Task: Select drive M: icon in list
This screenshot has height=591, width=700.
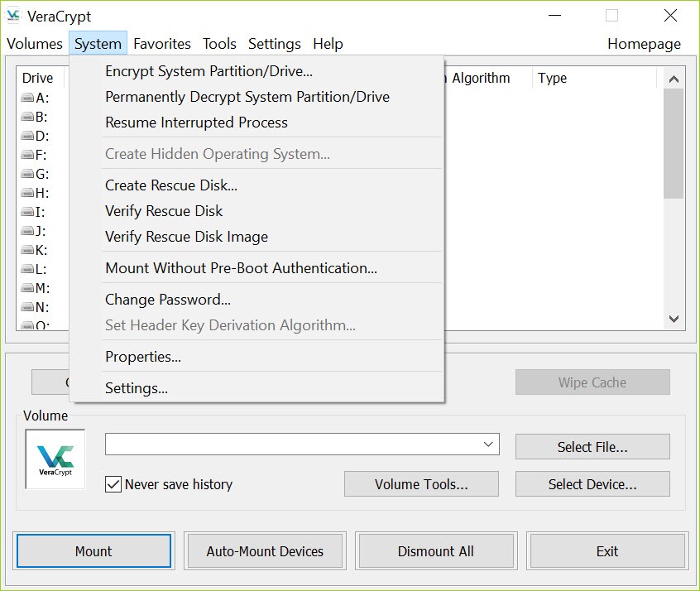Action: click(x=27, y=288)
